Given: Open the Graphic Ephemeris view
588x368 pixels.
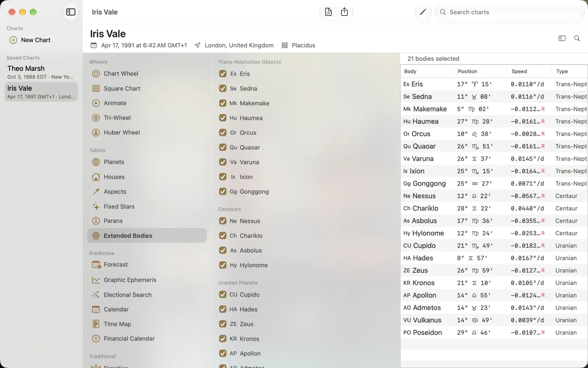Looking at the screenshot, I should (147, 280).
